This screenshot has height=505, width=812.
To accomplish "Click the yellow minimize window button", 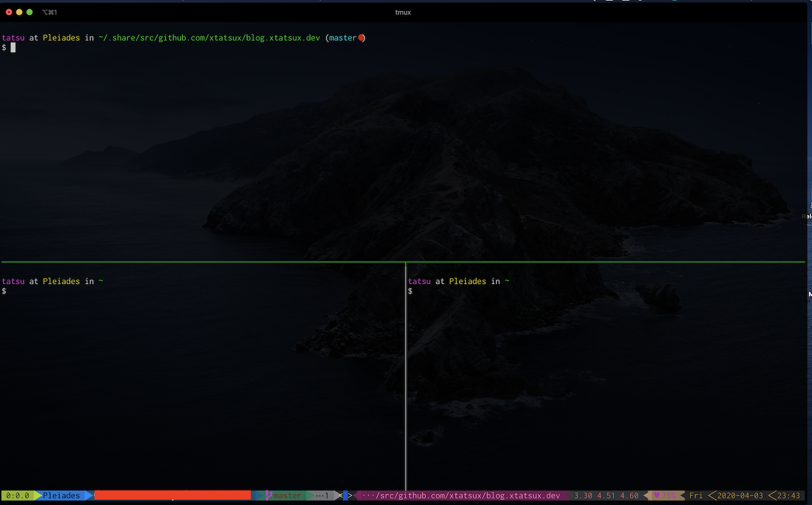I will coord(19,12).
